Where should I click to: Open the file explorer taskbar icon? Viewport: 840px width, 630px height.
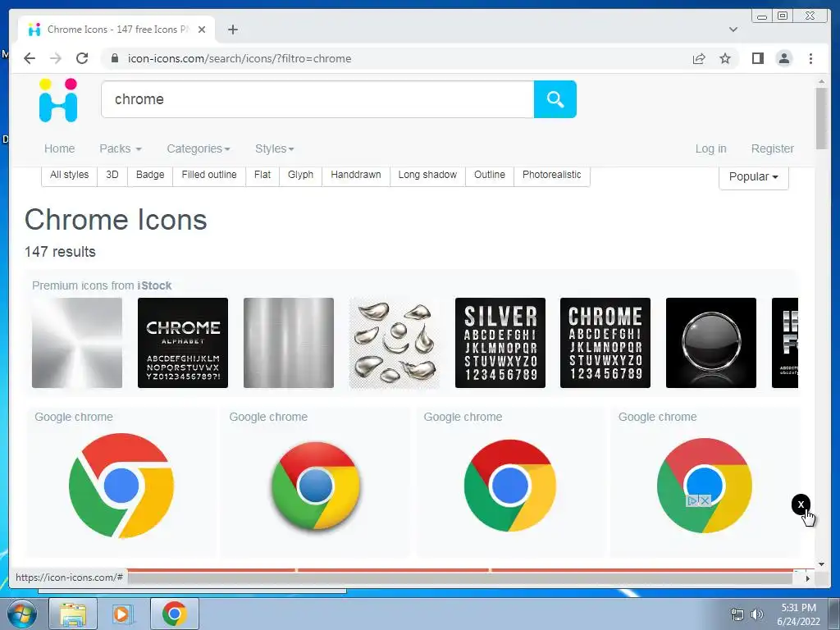pyautogui.click(x=73, y=614)
